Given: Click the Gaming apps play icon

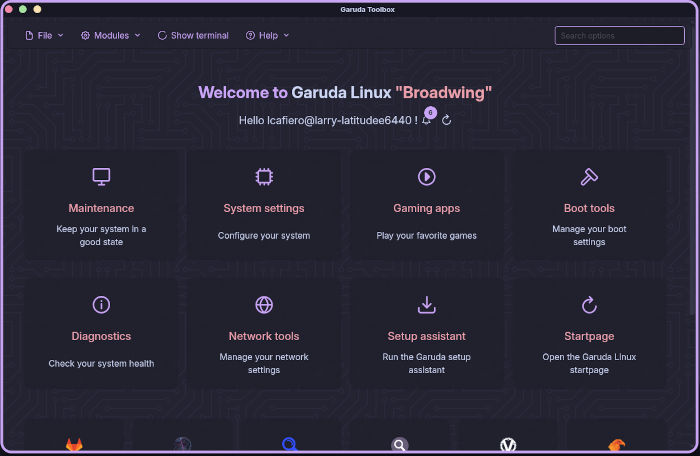Looking at the screenshot, I should [x=427, y=177].
